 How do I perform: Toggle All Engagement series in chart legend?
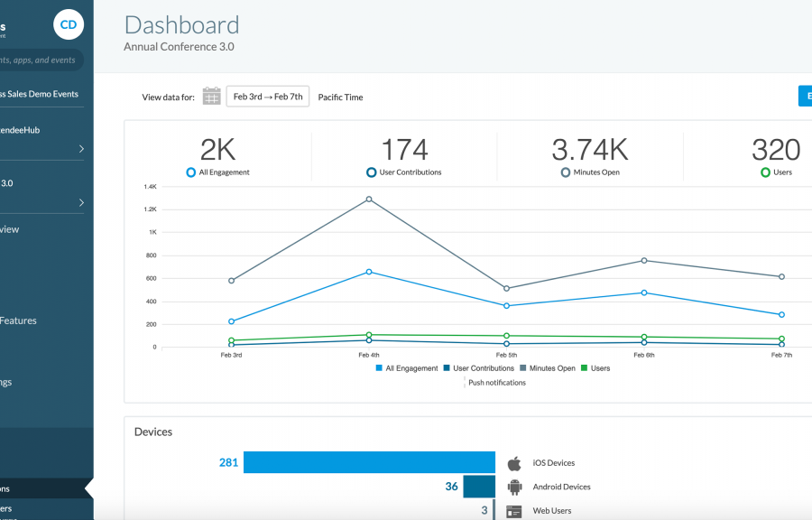406,368
